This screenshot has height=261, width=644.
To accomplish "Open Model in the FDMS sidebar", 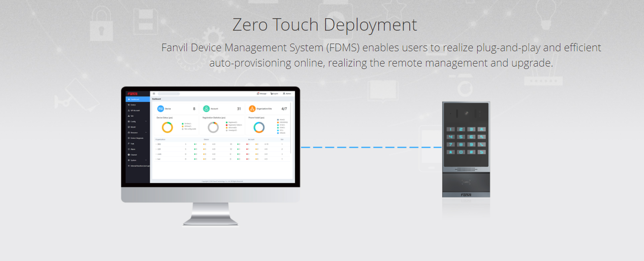I will click(x=138, y=127).
